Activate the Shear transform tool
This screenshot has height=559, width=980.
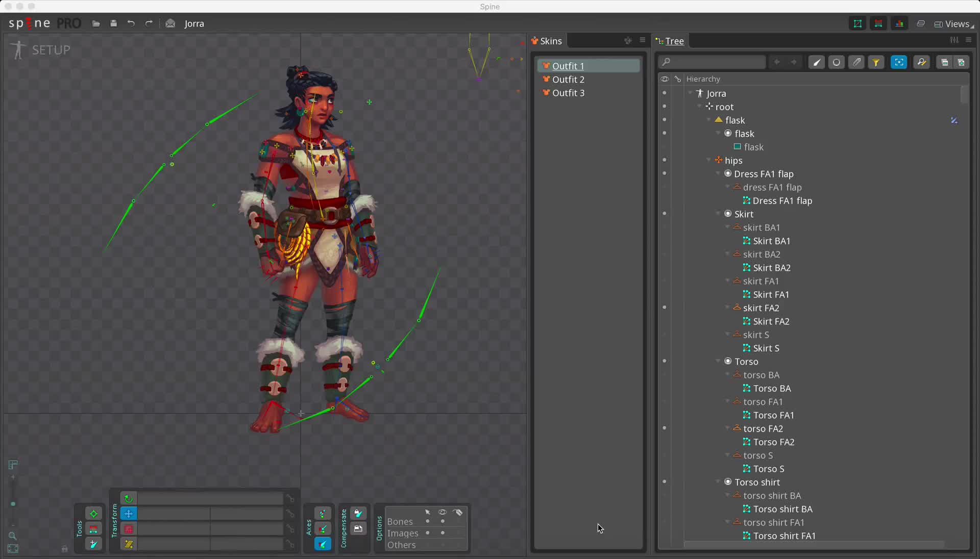tap(129, 544)
